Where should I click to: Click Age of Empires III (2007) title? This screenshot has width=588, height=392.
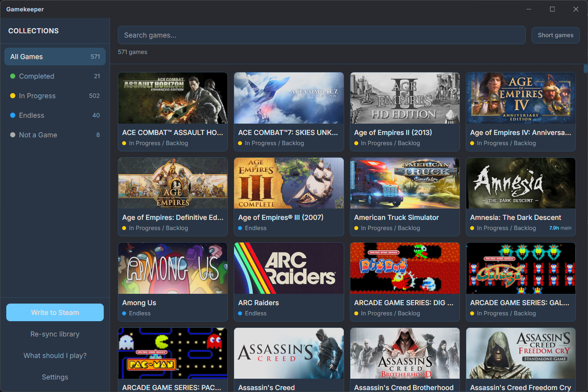pyautogui.click(x=281, y=218)
